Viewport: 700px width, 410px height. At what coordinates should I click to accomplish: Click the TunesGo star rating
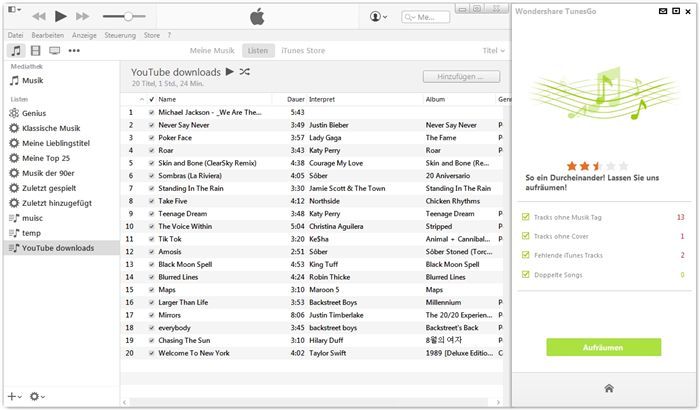click(x=597, y=166)
